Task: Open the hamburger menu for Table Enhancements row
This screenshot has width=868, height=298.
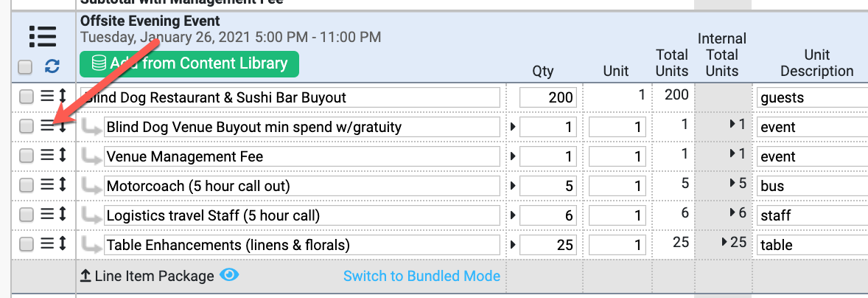Action: click(x=48, y=244)
